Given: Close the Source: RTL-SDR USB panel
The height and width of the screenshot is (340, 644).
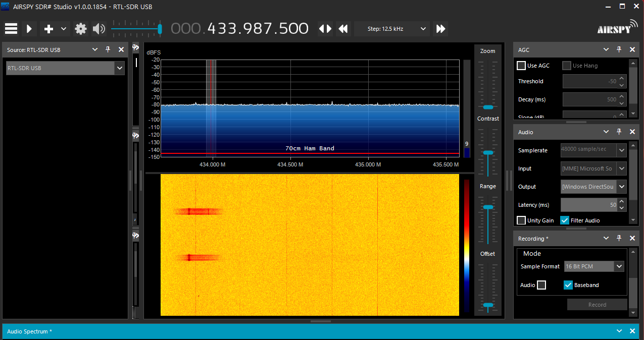Looking at the screenshot, I should point(121,49).
